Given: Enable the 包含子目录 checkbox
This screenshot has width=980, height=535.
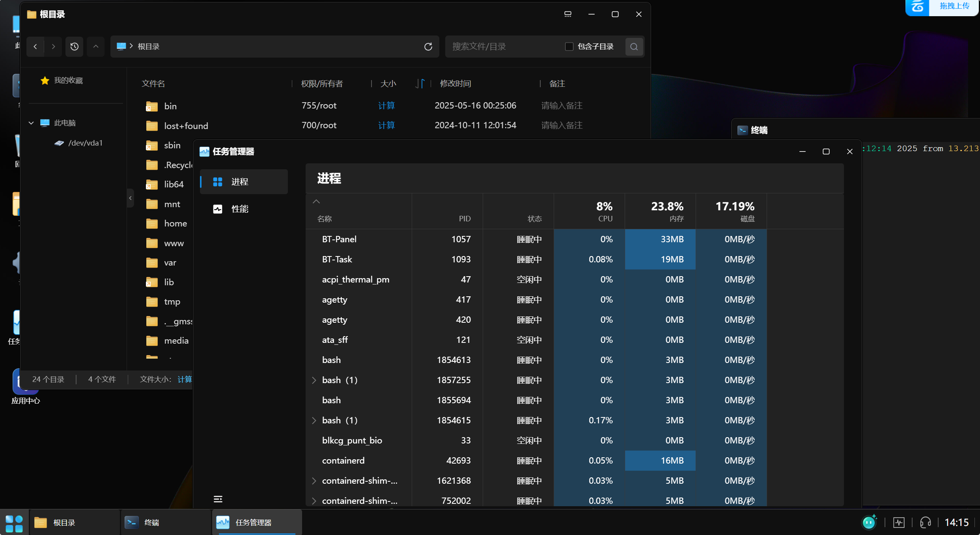Looking at the screenshot, I should pos(569,47).
